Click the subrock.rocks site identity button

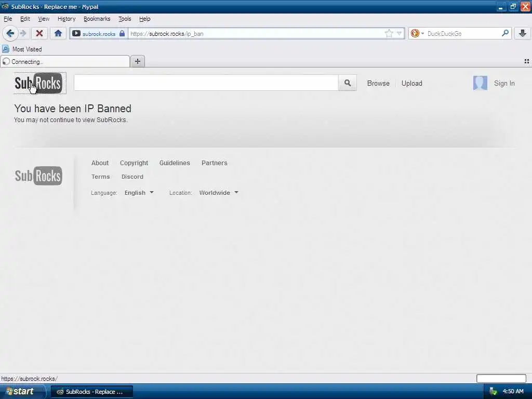click(98, 34)
